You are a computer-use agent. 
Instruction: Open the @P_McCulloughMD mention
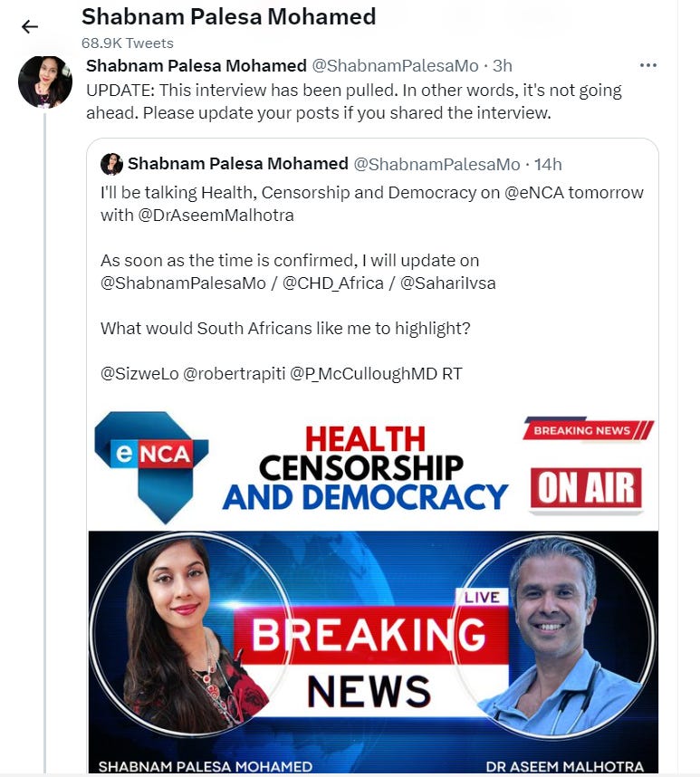click(364, 373)
